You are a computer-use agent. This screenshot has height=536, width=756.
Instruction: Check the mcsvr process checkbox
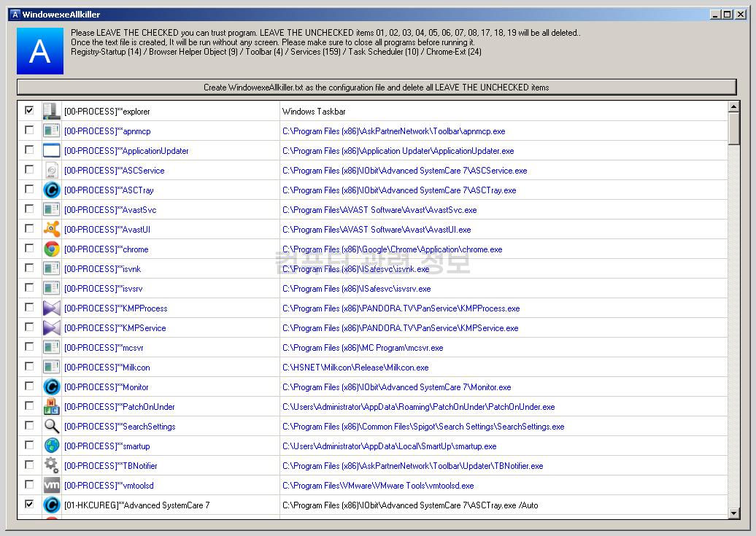coord(29,346)
